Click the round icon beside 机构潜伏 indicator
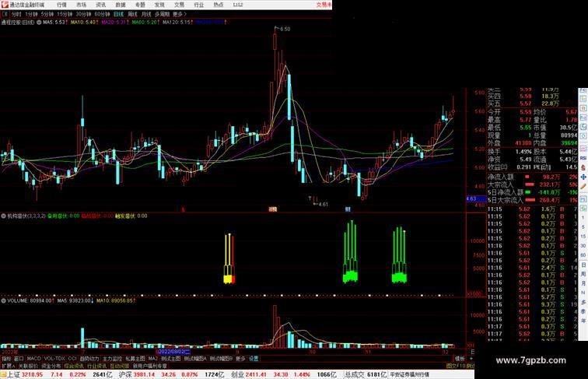The height and width of the screenshot is (379, 588). [x=3, y=216]
